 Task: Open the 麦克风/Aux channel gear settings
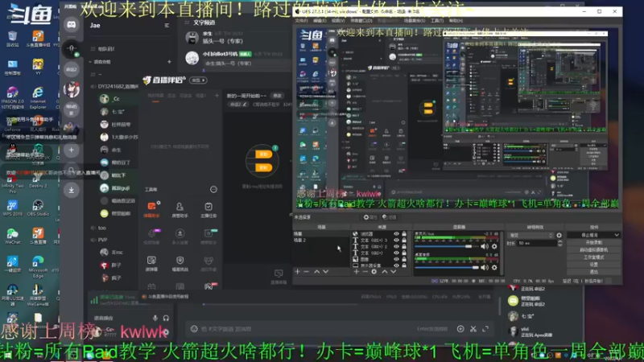point(494,246)
